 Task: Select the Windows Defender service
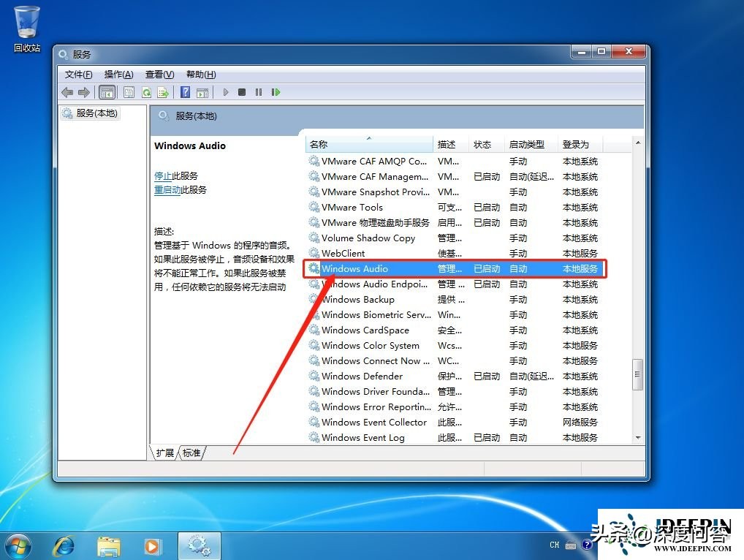tap(454, 377)
